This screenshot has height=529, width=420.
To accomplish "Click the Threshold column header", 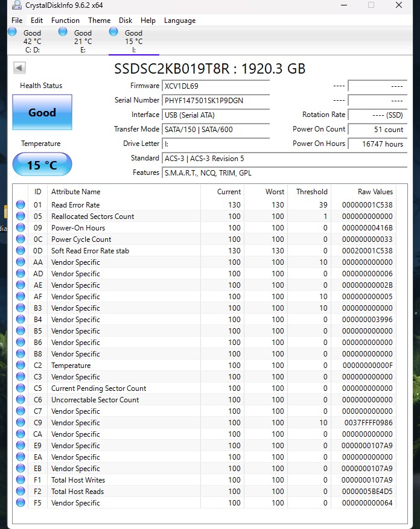I will point(309,192).
